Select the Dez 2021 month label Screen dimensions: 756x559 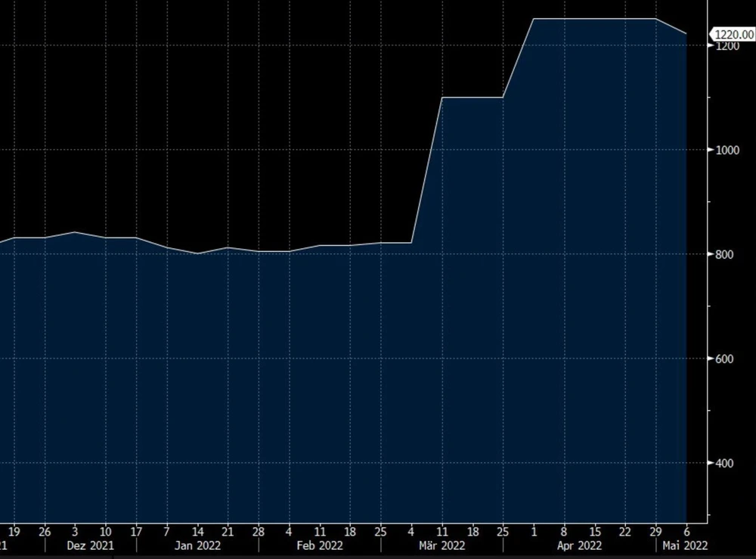pyautogui.click(x=90, y=545)
